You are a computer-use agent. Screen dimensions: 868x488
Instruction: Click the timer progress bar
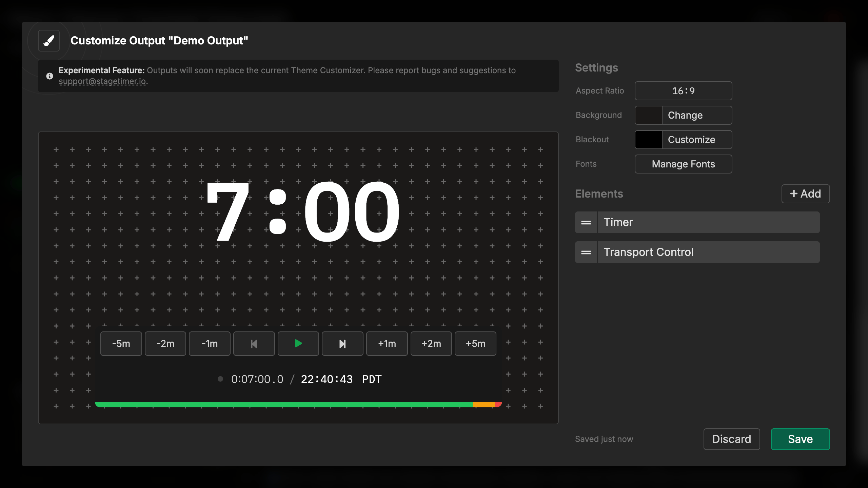[298, 405]
